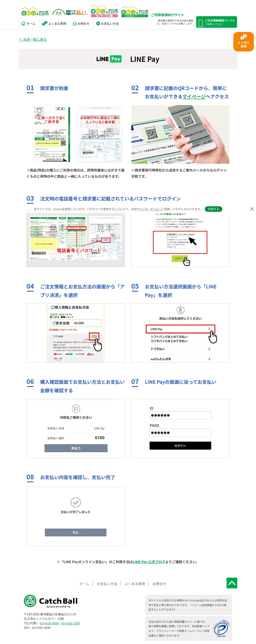Click the auかんたん決済 row chevron
Viewport: 256px width, 644px height.
pos(209,359)
